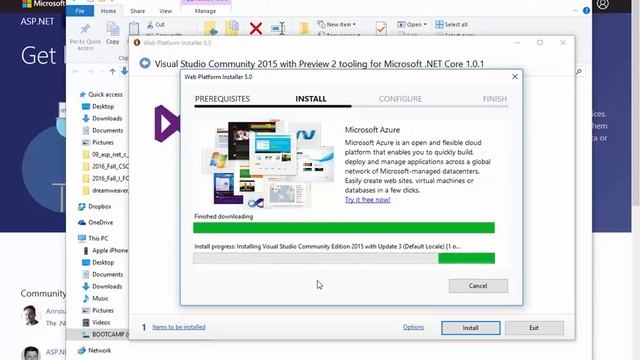Click the Explorer search magnifier icon
Viewport: 640px width, 360px height.
pos(579,72)
